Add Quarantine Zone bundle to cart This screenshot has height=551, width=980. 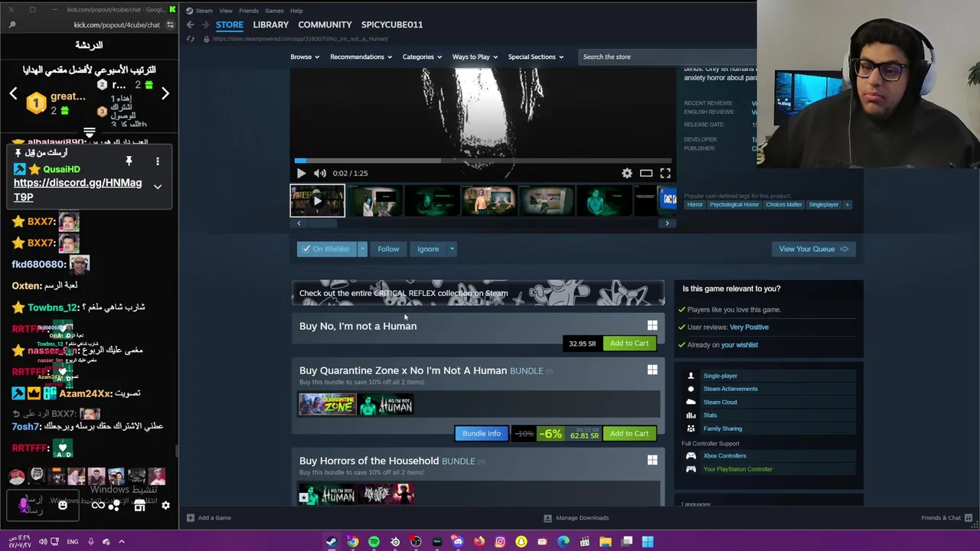click(629, 434)
